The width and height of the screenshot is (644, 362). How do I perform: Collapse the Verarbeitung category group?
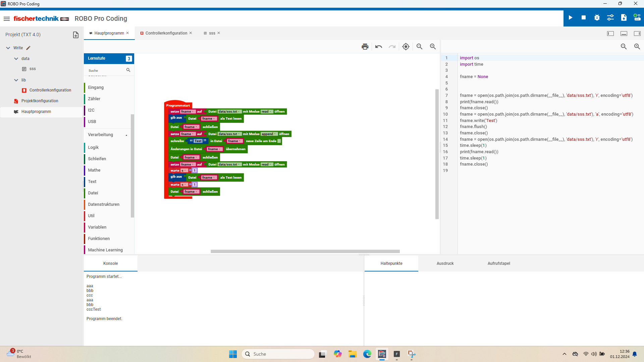pos(126,135)
